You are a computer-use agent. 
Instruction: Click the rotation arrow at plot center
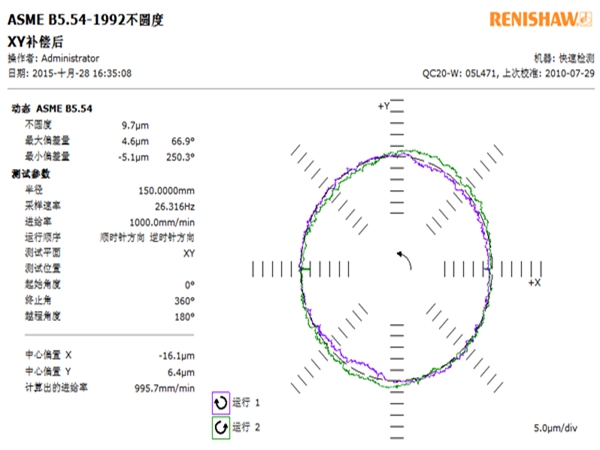402,258
